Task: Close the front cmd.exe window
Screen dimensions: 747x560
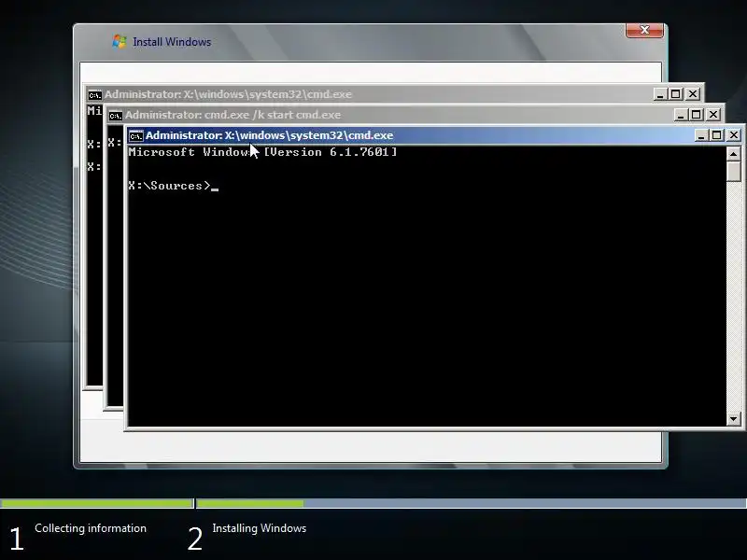Action: click(x=734, y=135)
